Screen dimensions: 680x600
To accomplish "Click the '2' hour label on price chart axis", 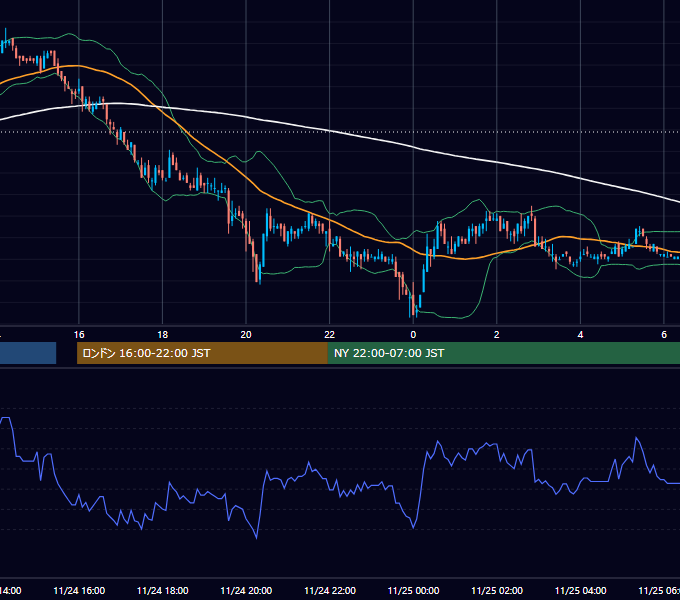I will [497, 335].
